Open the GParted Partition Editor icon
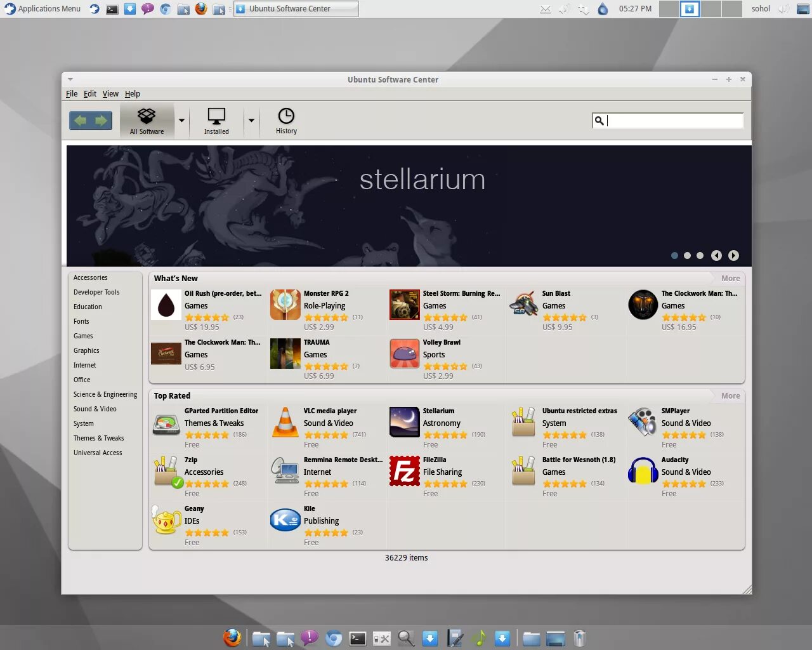Screen dimensions: 812x650 click(166, 423)
